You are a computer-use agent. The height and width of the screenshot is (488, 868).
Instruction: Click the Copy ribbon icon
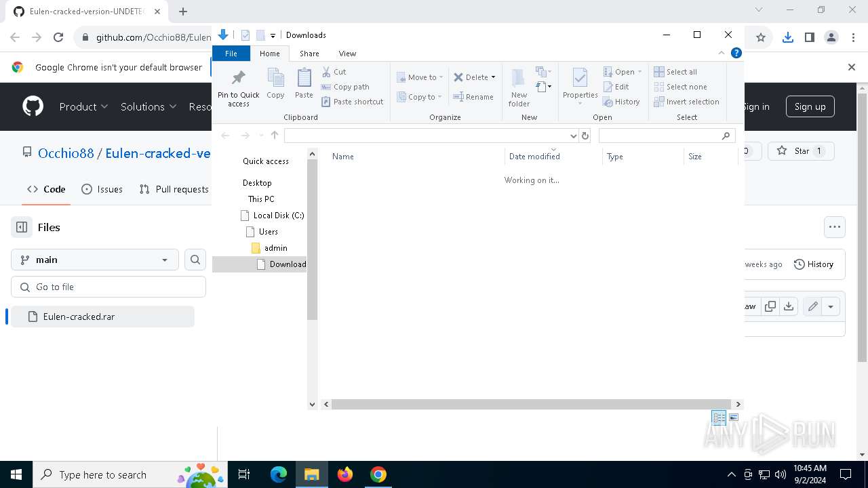(x=275, y=83)
